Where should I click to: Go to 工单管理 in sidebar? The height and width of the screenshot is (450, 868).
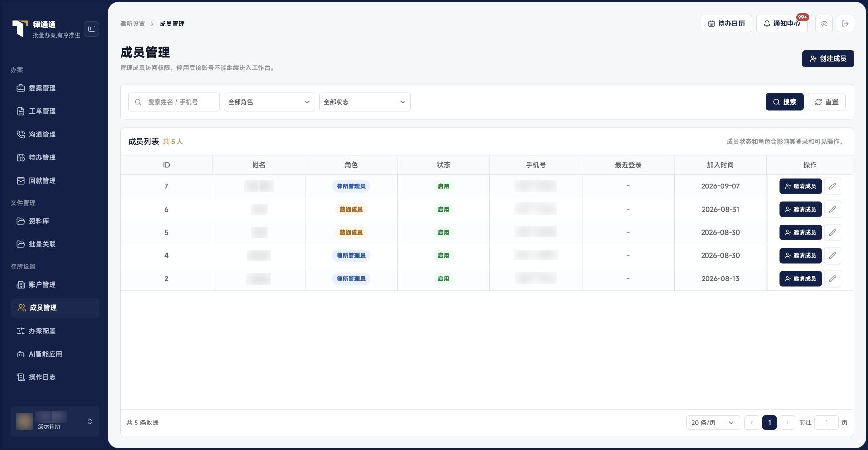point(55,111)
